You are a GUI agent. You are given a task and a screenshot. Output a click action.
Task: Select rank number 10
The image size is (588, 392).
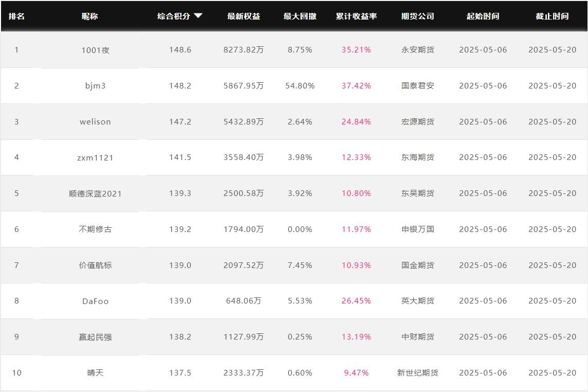pos(17,373)
